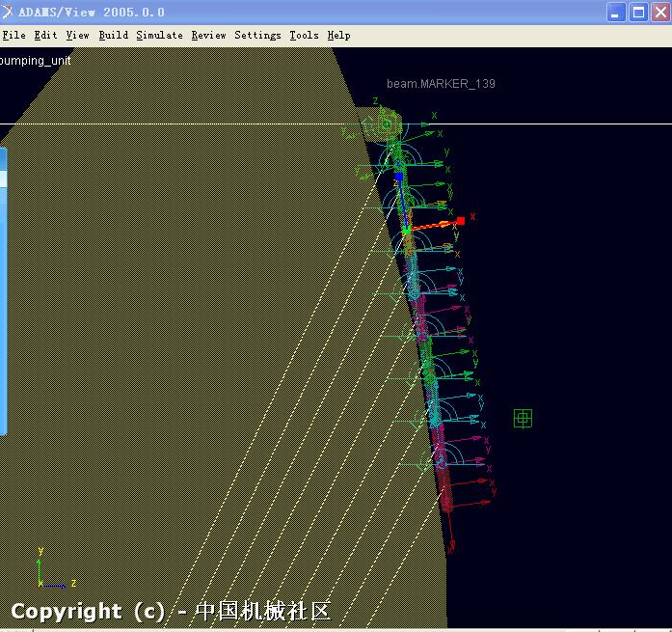
Task: Select the red square force marker
Action: coord(461,221)
